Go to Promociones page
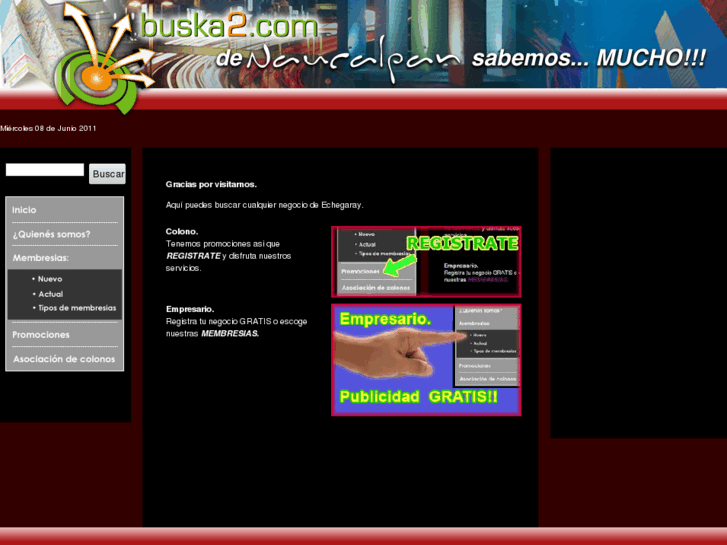Screen dimensions: 727x545 41,335
